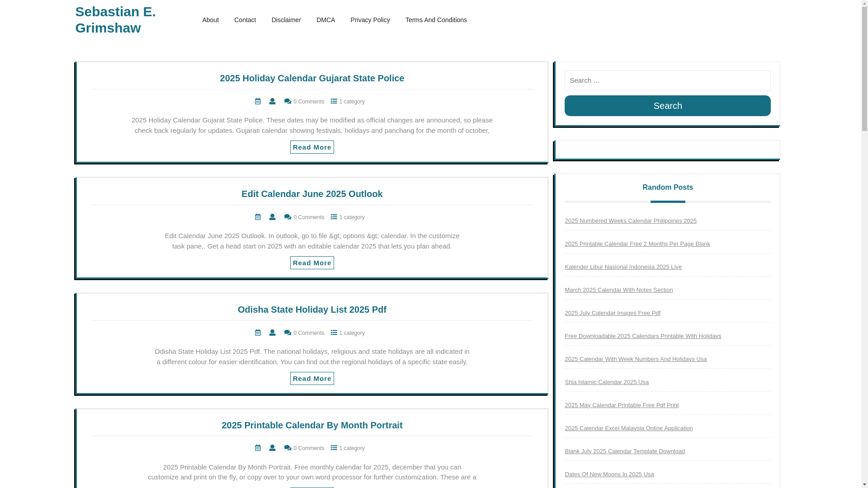Open Edit Calendar June 2025 Outlook post
This screenshot has height=488, width=868.
312,194
